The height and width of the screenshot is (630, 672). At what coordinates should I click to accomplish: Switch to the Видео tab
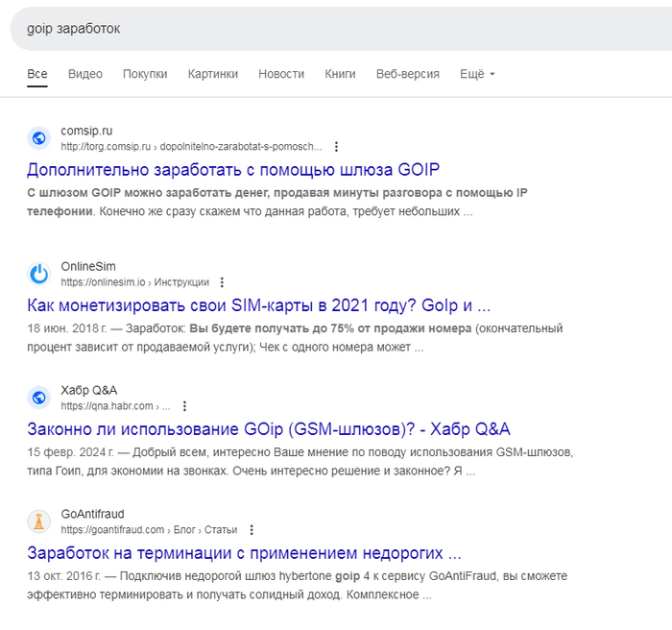click(x=85, y=74)
